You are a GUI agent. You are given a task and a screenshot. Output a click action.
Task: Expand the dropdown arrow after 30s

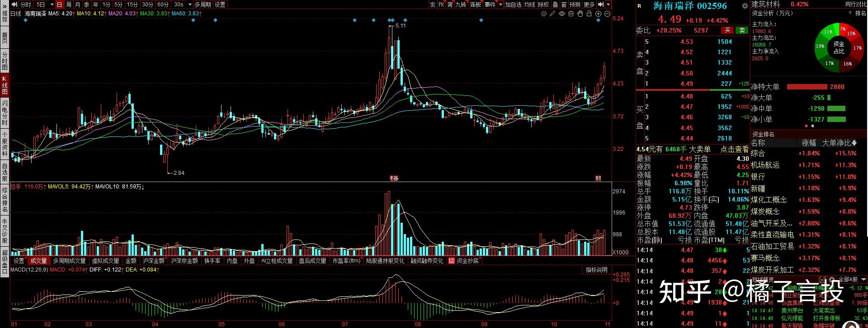click(x=190, y=5)
